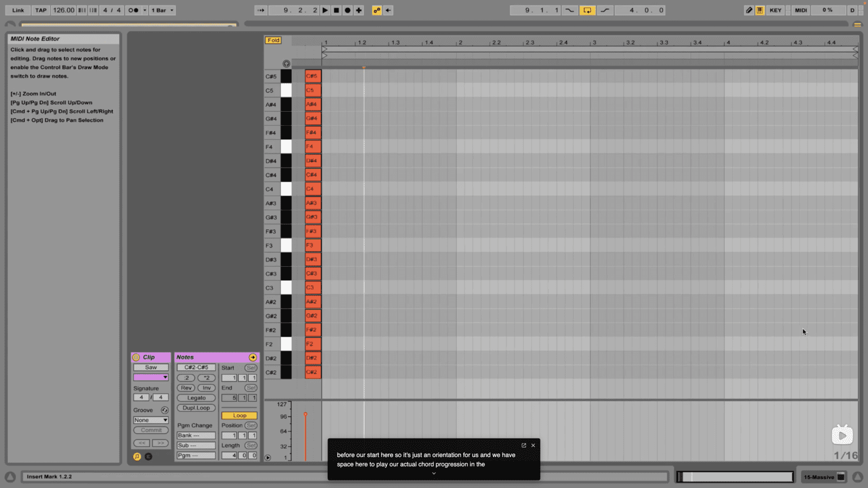Viewport: 868px width, 488px height.
Task: Click the Set button next to Length
Action: coord(251,446)
